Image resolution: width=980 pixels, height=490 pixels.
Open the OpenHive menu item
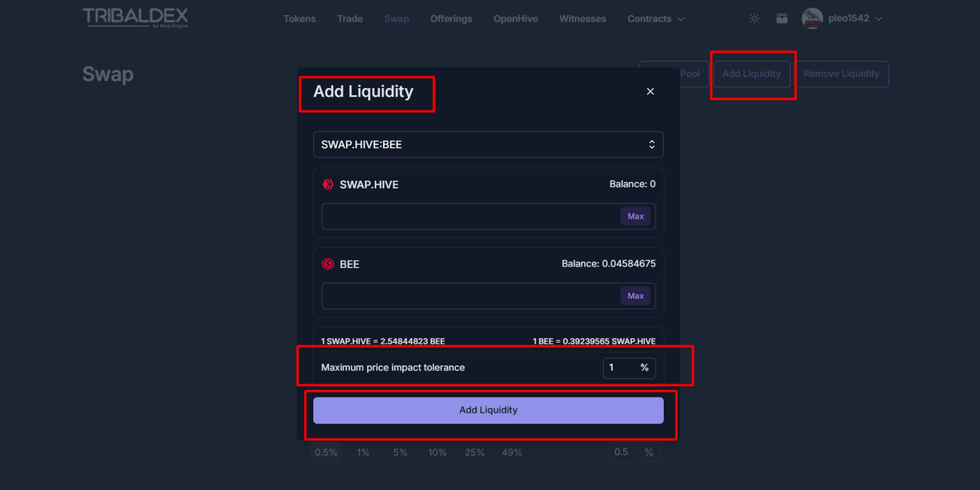click(515, 18)
